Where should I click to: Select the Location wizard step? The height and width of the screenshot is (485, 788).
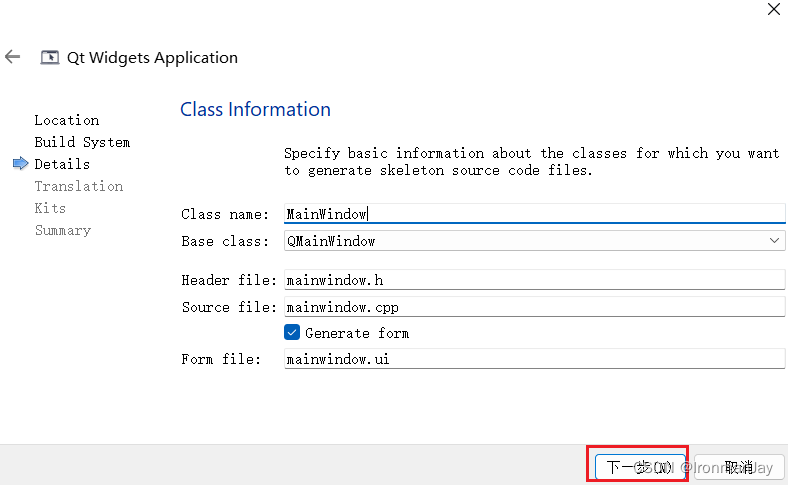tap(67, 120)
